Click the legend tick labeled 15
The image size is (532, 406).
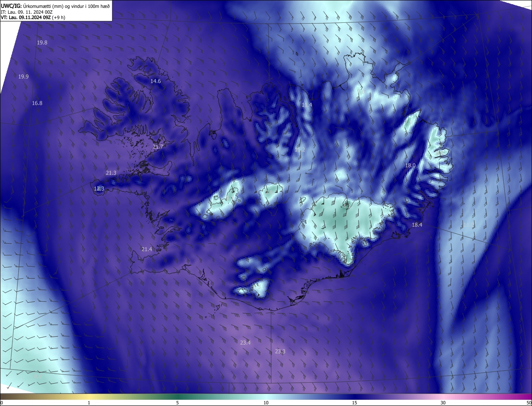click(x=355, y=403)
